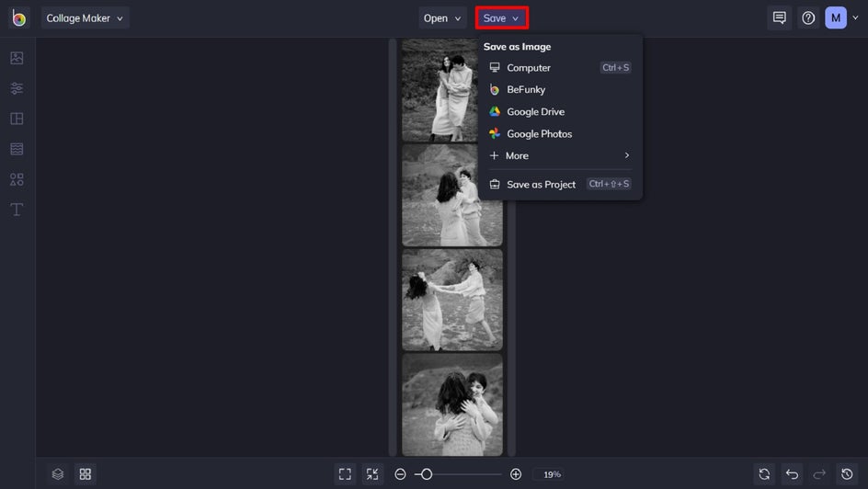Open the Customize sliders sidebar icon
Image resolution: width=868 pixels, height=489 pixels.
tap(17, 88)
